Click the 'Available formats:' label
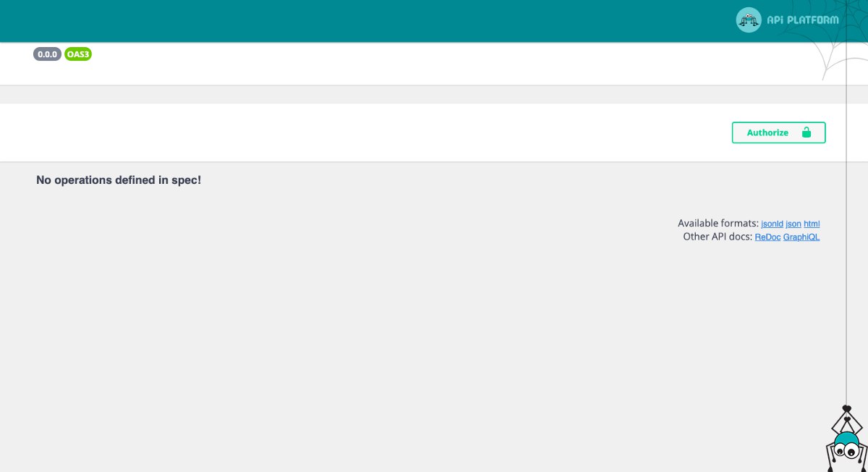The width and height of the screenshot is (868, 472). click(x=718, y=224)
